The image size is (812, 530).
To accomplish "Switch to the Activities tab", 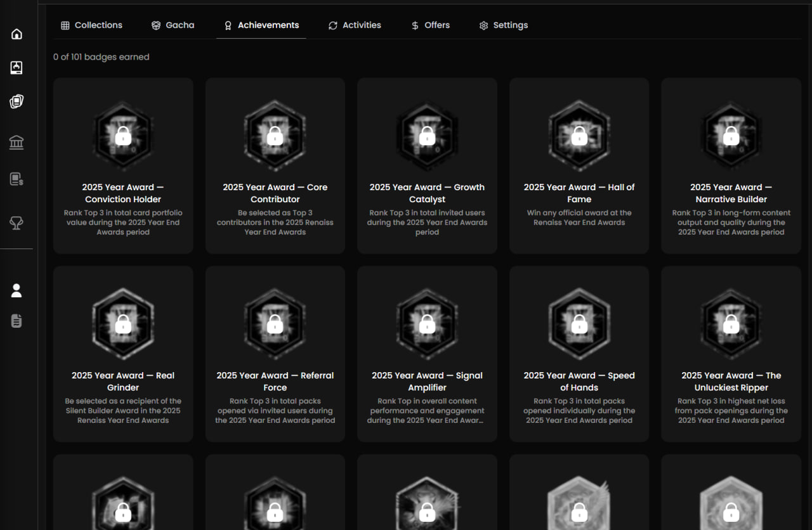I will pos(355,25).
